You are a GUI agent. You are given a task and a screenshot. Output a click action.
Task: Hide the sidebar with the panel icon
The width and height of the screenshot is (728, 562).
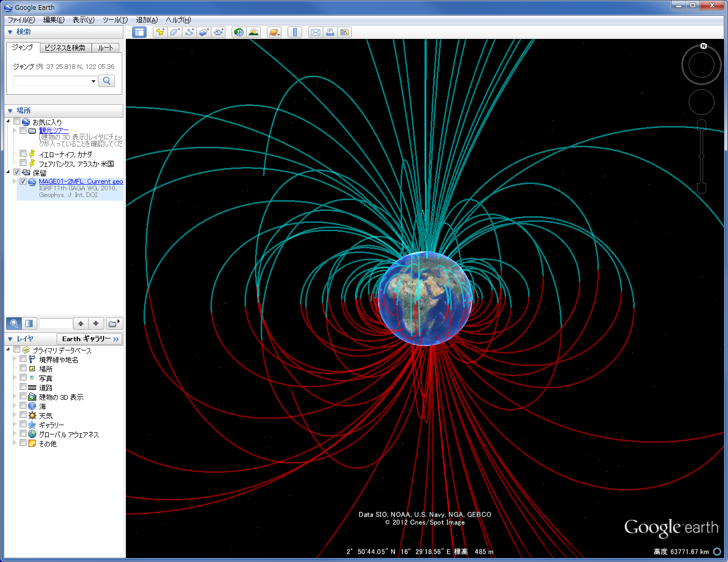pos(139,32)
